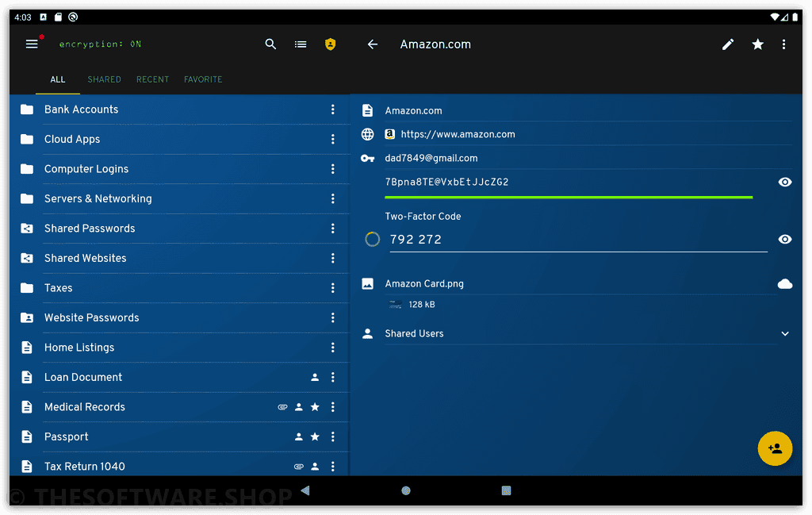Click the shared user icon on Passport
This screenshot has width=812, height=515.
click(298, 436)
